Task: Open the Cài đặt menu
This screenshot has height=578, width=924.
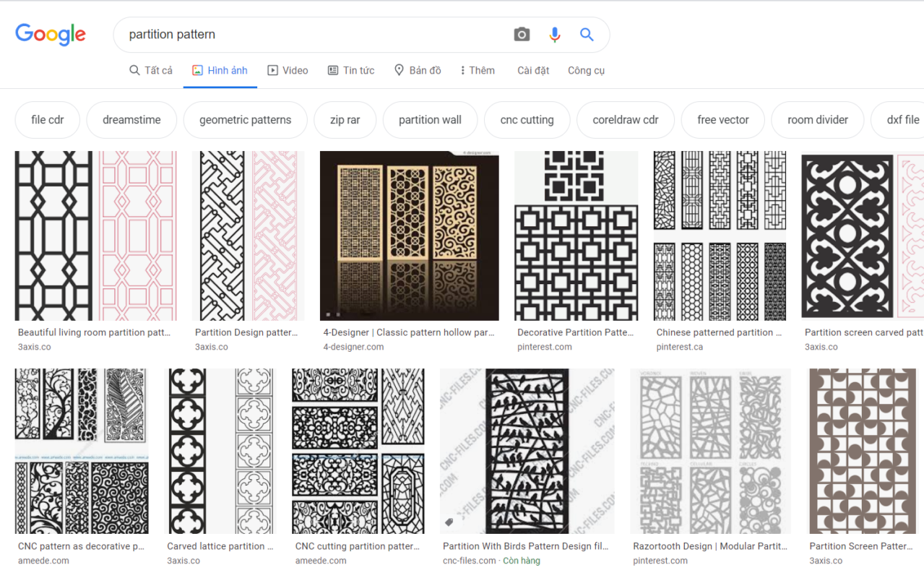Action: coord(532,69)
